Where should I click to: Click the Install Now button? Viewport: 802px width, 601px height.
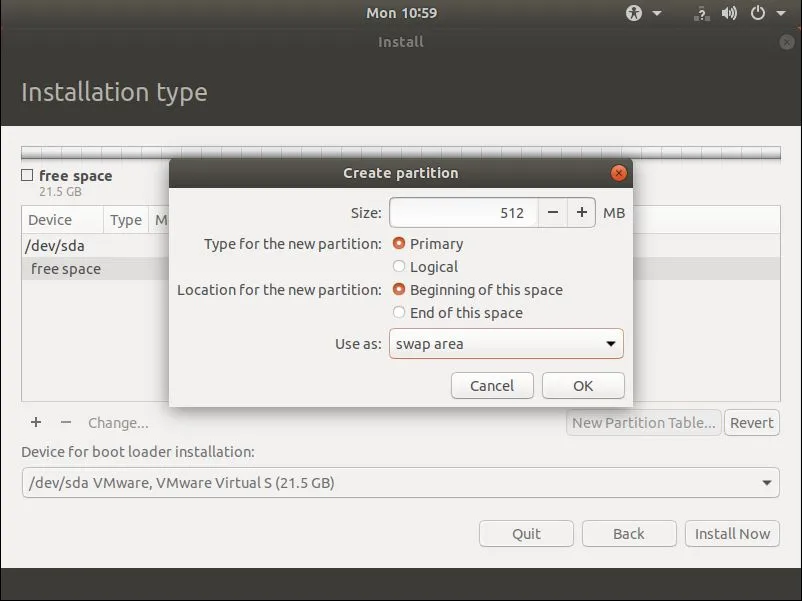(732, 534)
